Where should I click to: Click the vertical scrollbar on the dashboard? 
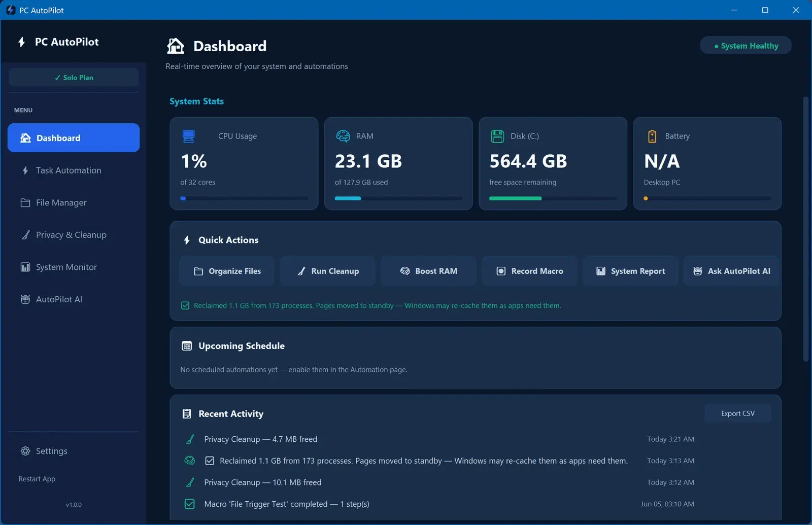tap(805, 229)
